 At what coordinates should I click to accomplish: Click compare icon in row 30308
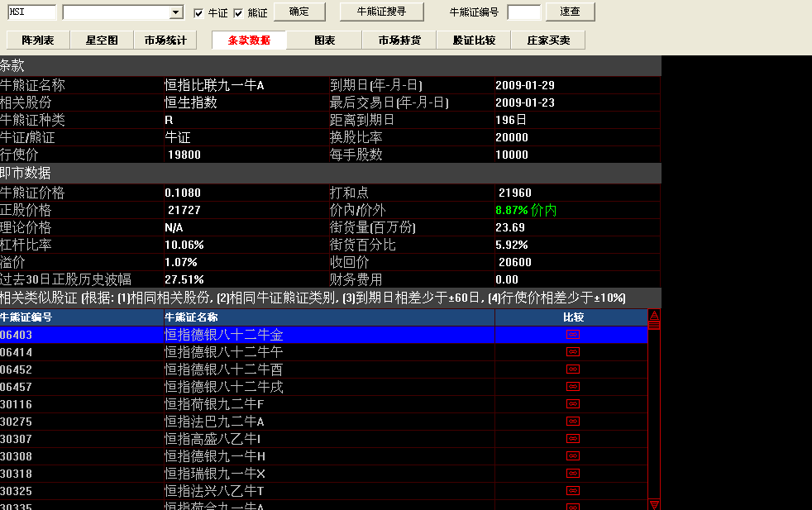(x=572, y=456)
